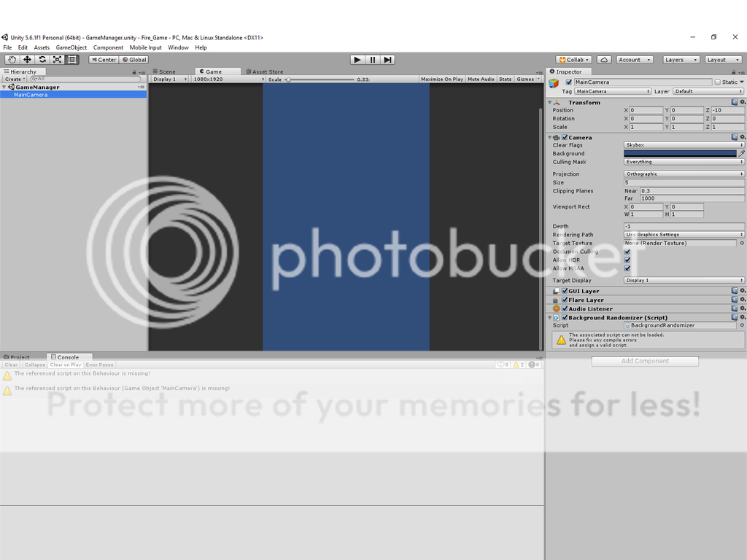Pick Background color with eyedropper

[741, 153]
